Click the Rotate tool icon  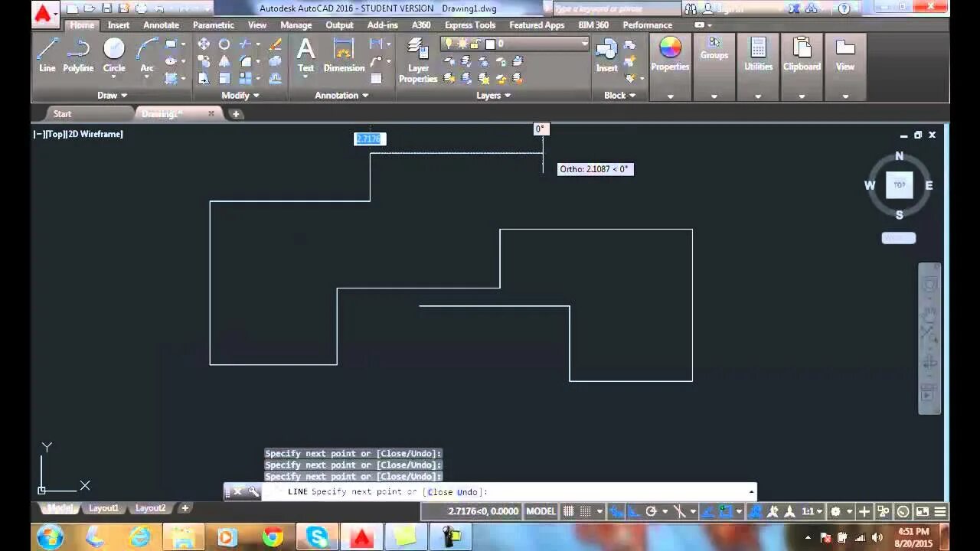224,44
